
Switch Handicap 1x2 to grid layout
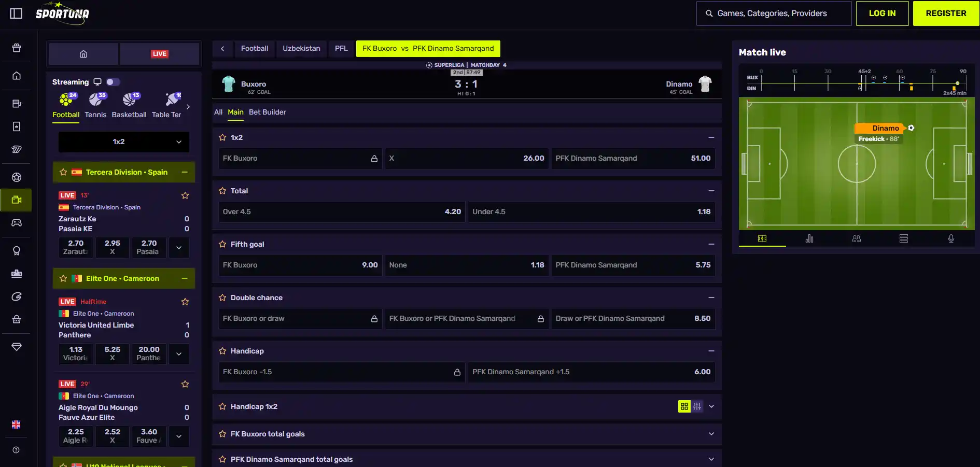point(684,406)
